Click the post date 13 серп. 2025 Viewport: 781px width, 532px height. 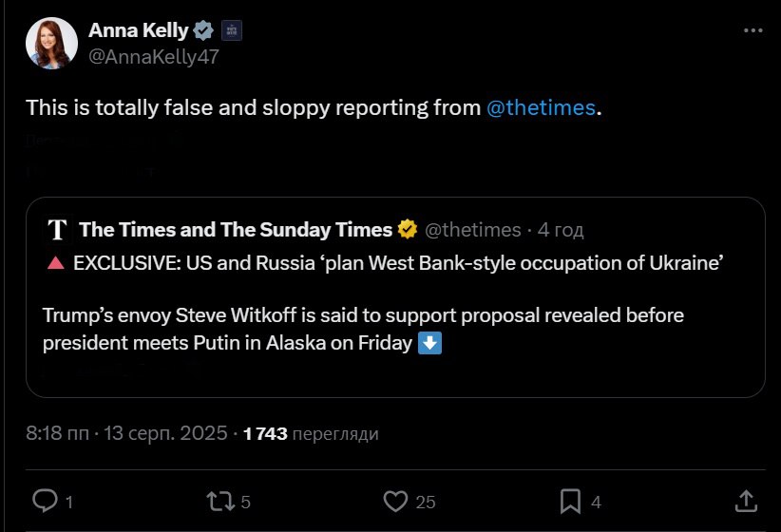164,434
